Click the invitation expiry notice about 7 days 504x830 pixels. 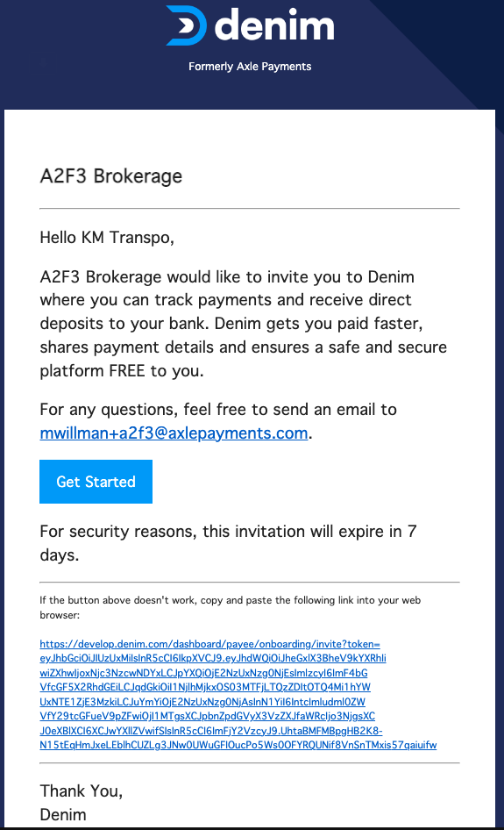click(229, 543)
